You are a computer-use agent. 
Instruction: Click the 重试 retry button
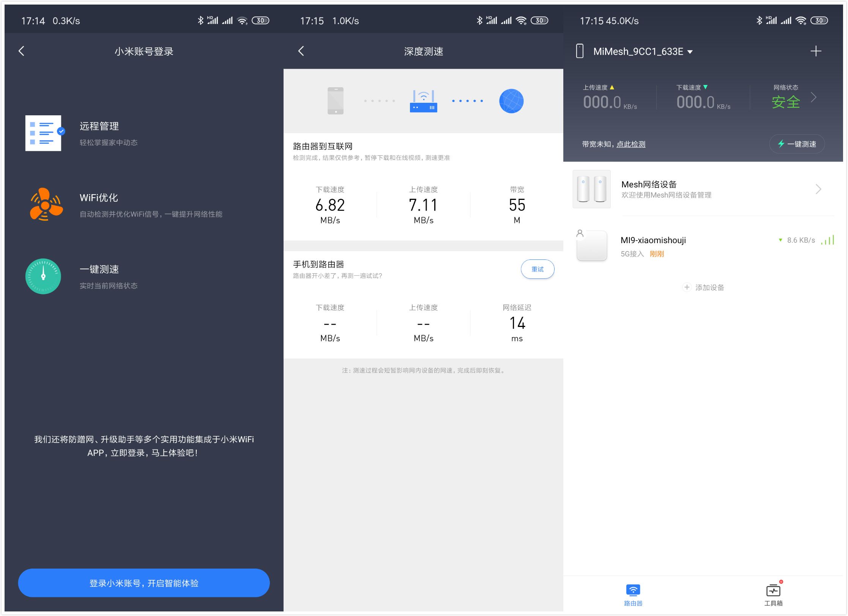[537, 269]
